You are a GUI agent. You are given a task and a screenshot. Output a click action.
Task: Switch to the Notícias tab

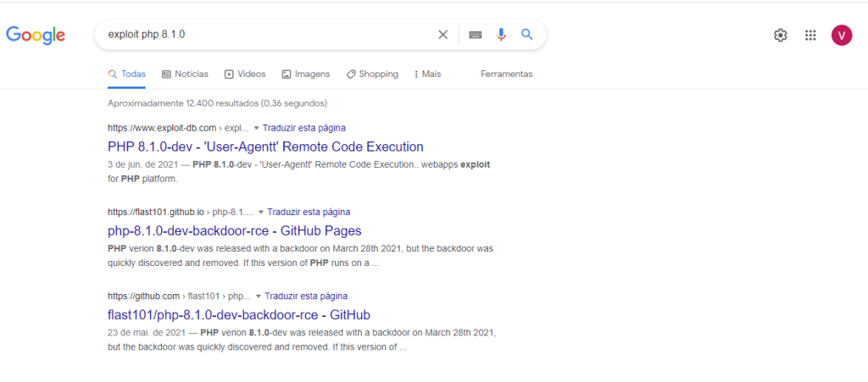[185, 75]
